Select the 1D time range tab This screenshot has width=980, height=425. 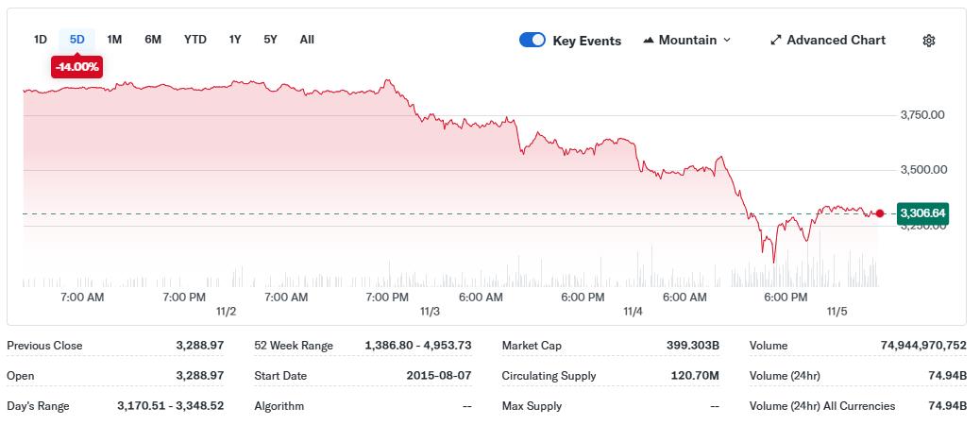(41, 40)
